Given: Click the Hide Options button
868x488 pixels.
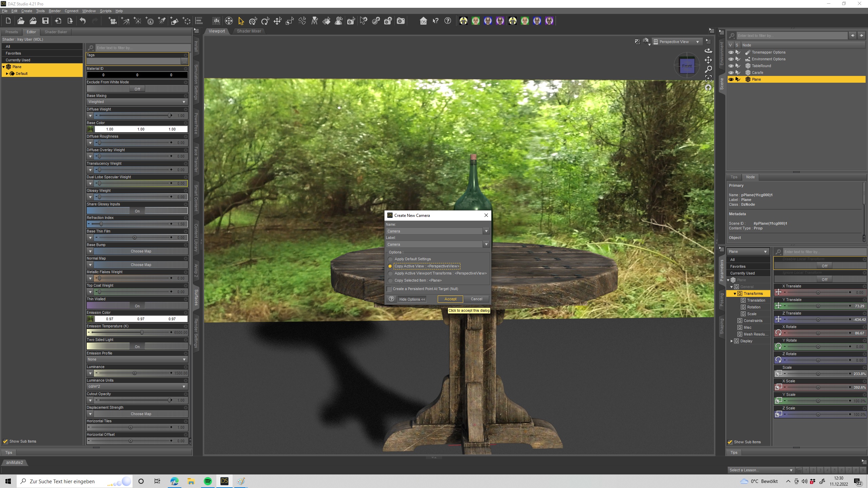Looking at the screenshot, I should point(412,299).
